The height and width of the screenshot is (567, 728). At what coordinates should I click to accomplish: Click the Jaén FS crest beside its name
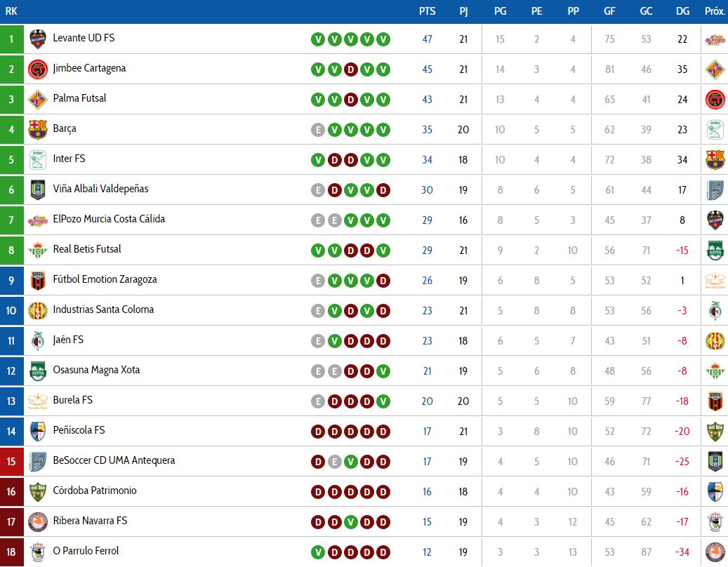pyautogui.click(x=38, y=340)
